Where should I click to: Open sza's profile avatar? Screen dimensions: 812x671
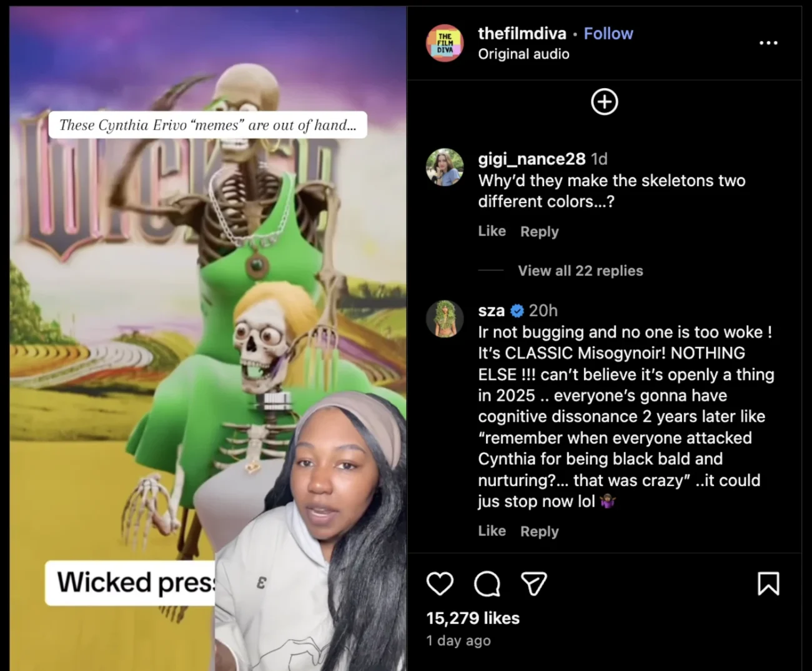(445, 319)
